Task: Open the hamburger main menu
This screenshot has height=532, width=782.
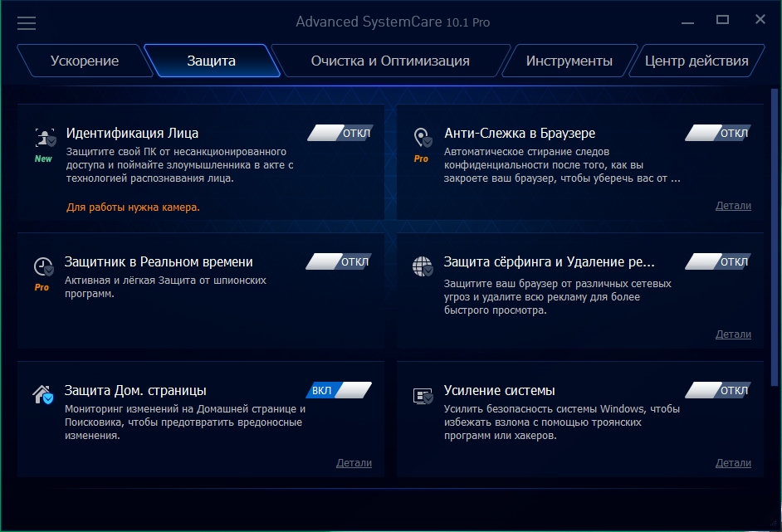Action: tap(27, 23)
